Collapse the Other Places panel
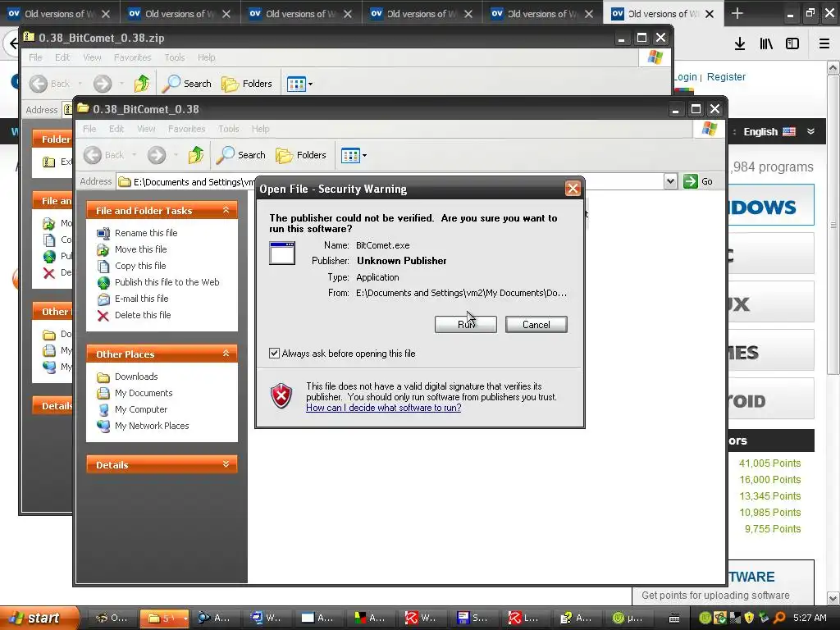The width and height of the screenshot is (840, 630). (226, 354)
